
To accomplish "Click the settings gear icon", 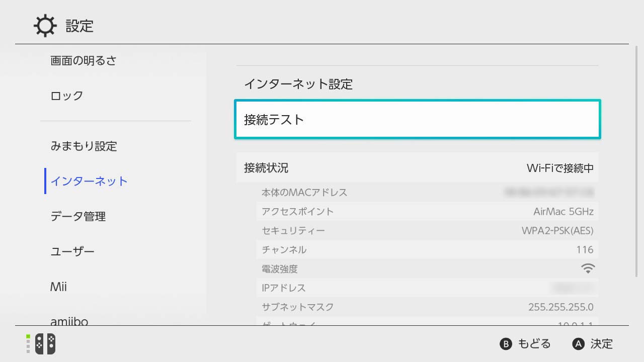I will click(45, 26).
